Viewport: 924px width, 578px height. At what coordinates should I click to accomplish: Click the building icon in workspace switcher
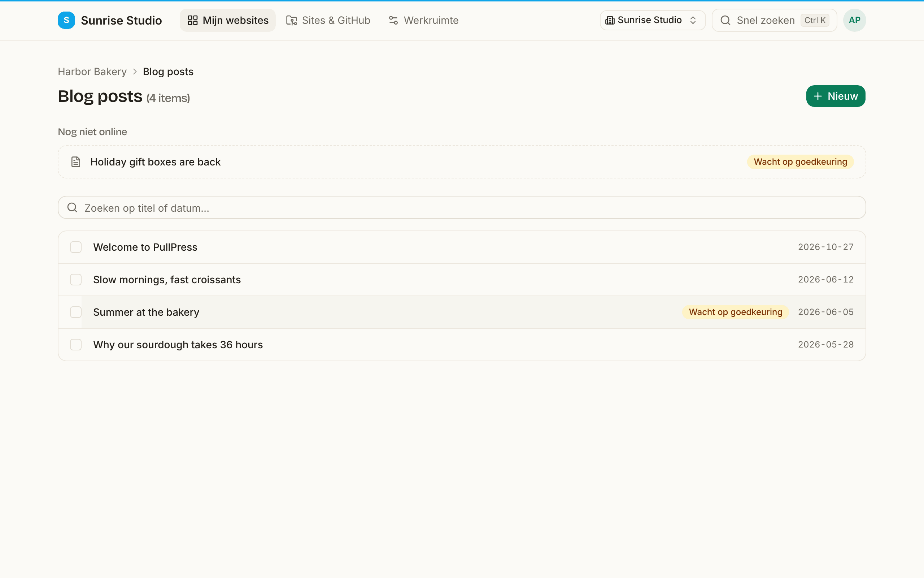pyautogui.click(x=610, y=20)
